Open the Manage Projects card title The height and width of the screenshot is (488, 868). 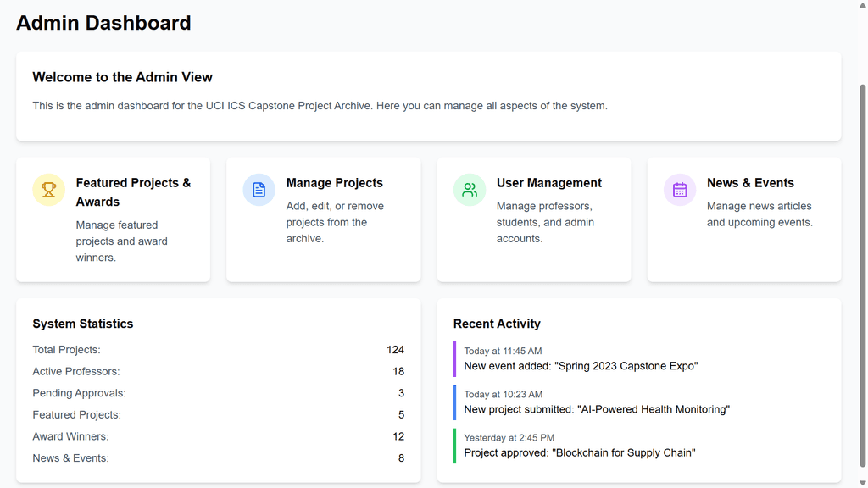(334, 183)
